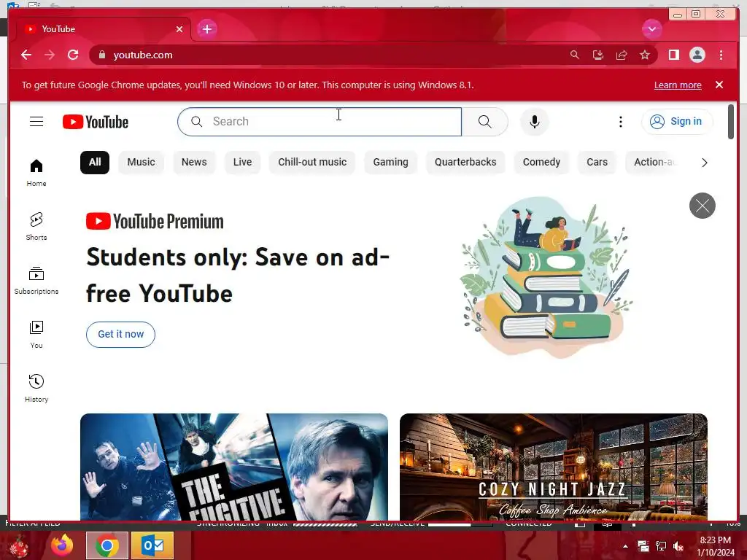Select the Cars filter chip

tap(597, 163)
